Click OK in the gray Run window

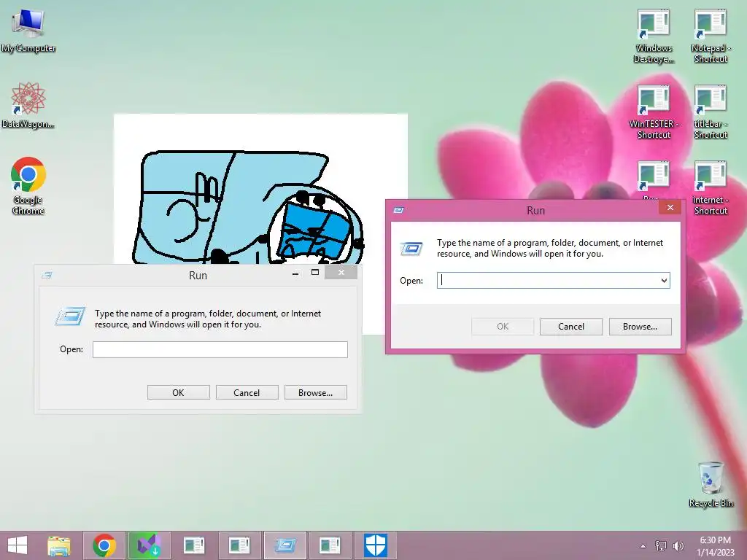(x=178, y=393)
